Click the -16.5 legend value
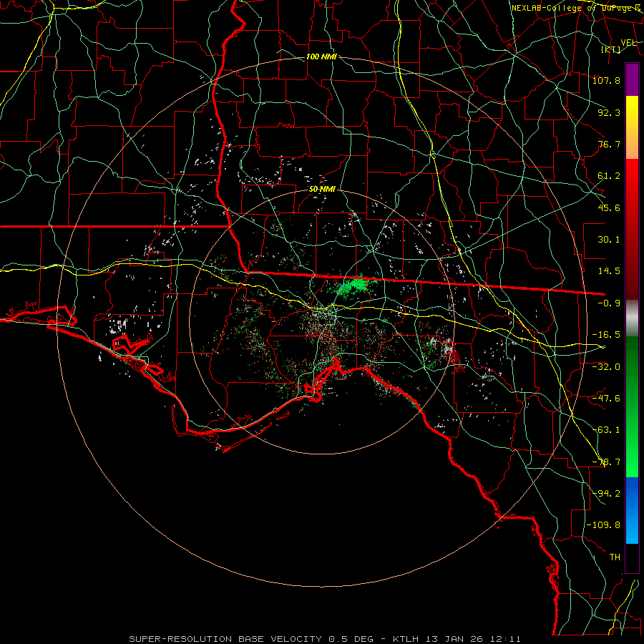This screenshot has width=644, height=644. [x=606, y=335]
